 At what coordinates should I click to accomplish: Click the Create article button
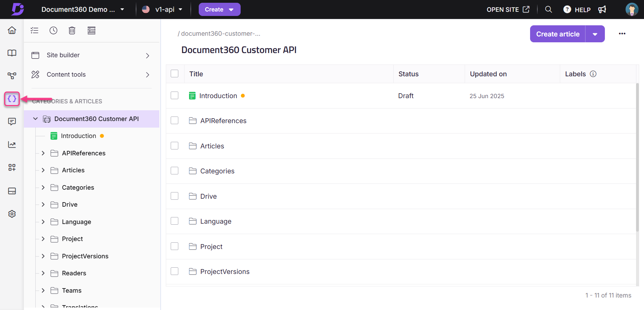click(558, 34)
